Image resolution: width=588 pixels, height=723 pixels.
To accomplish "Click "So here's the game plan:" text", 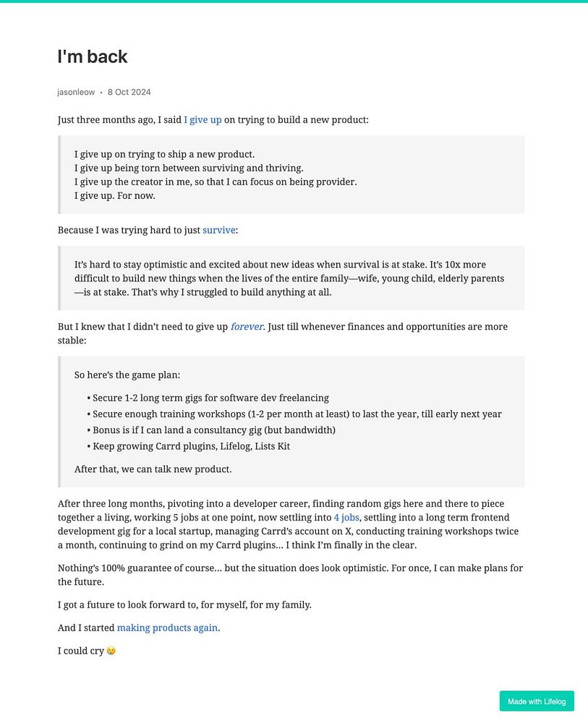I will (x=127, y=375).
